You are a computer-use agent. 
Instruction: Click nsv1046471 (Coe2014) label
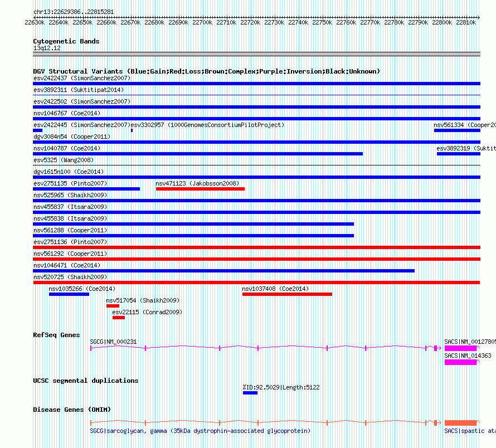coord(67,265)
